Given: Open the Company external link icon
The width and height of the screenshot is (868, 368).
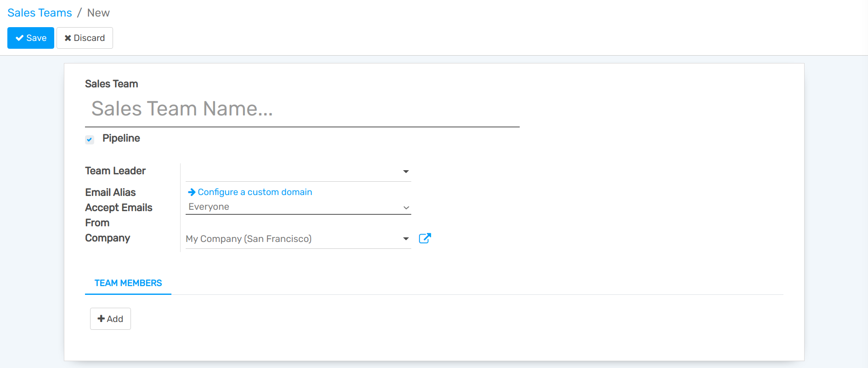Looking at the screenshot, I should [425, 238].
